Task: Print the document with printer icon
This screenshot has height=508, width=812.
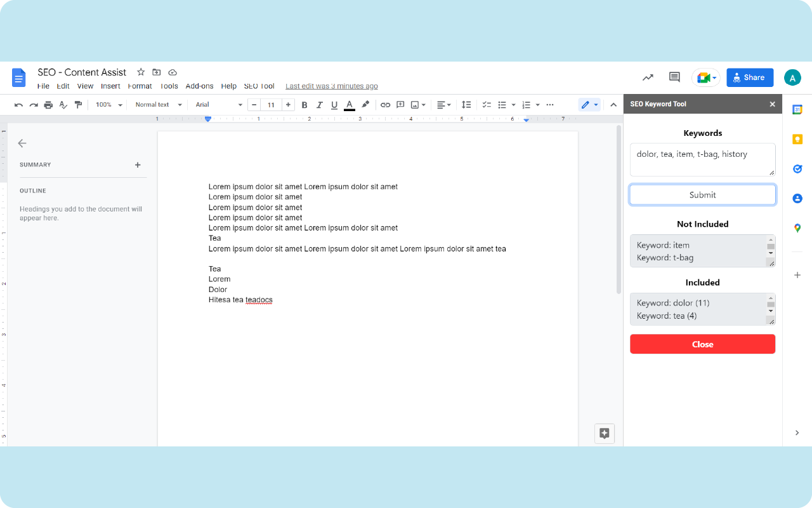Action: pyautogui.click(x=48, y=105)
